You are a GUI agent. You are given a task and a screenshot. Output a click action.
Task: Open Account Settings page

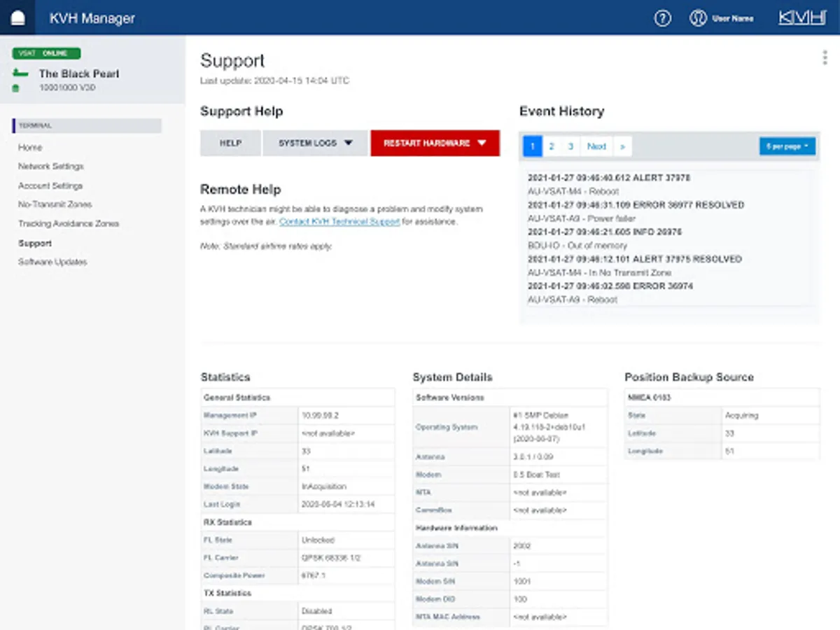click(50, 185)
